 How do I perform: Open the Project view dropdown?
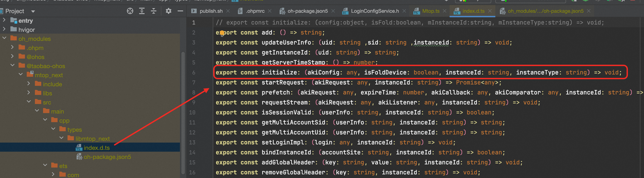(33, 11)
